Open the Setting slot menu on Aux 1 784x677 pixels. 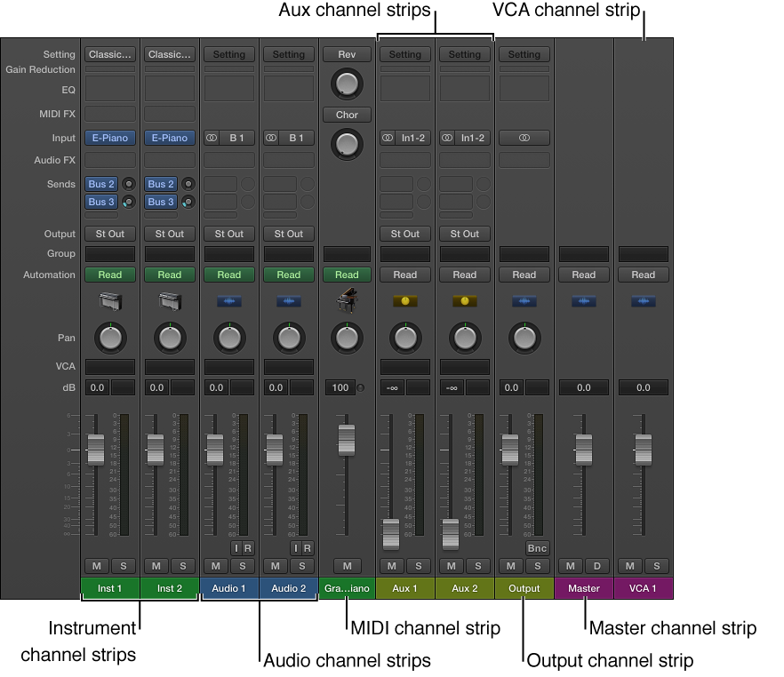tap(405, 54)
